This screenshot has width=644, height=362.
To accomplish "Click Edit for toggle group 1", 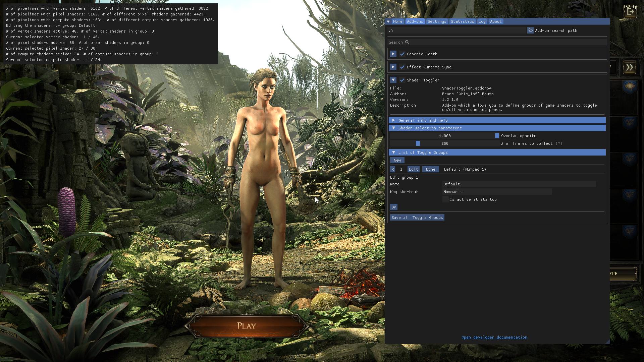I will (414, 169).
